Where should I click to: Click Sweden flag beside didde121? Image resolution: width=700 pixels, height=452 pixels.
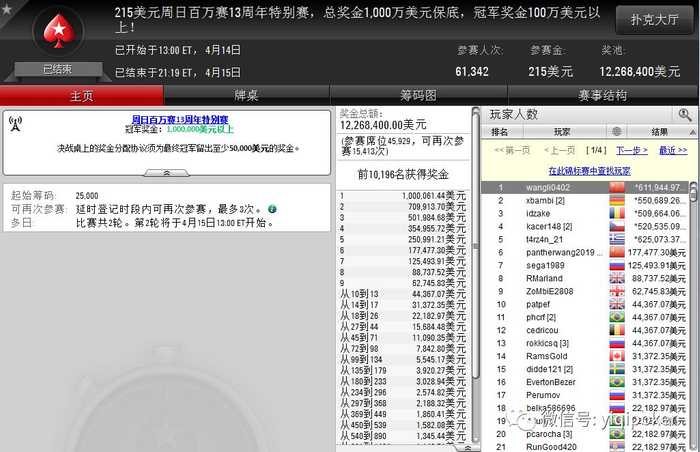click(x=617, y=369)
